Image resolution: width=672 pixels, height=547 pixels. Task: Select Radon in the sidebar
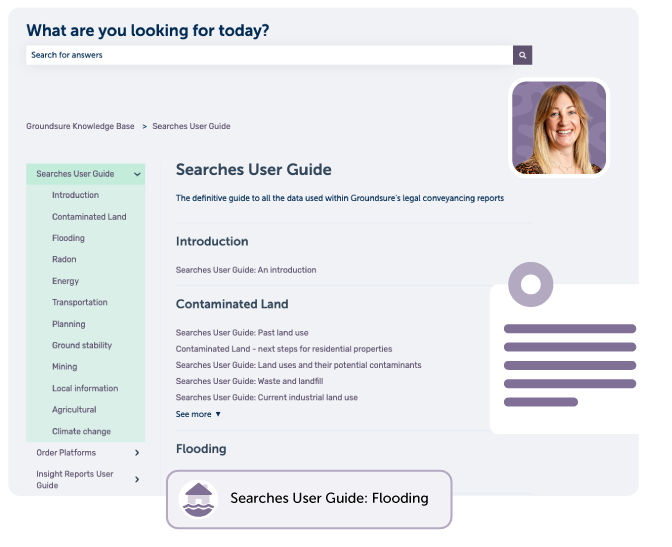click(64, 260)
